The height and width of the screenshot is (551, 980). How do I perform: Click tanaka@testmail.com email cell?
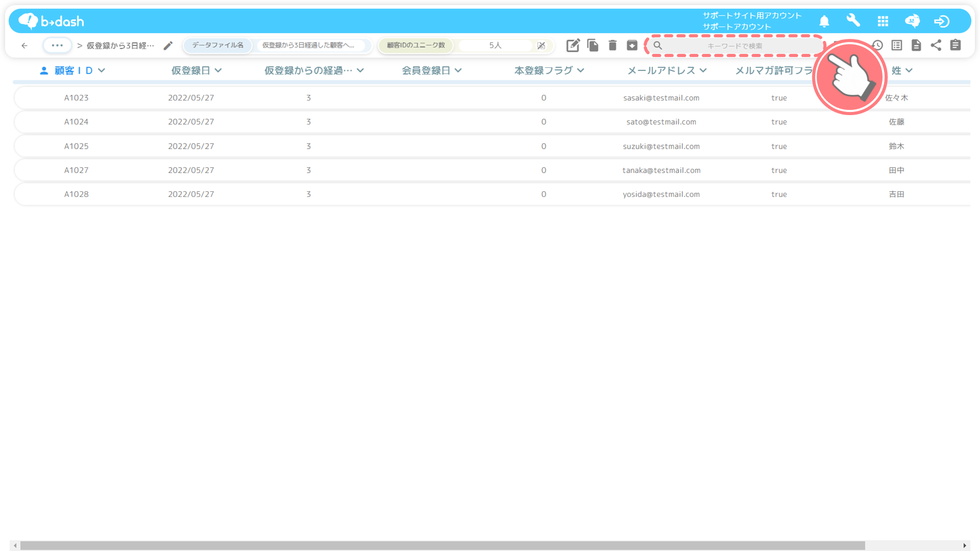pyautogui.click(x=661, y=170)
